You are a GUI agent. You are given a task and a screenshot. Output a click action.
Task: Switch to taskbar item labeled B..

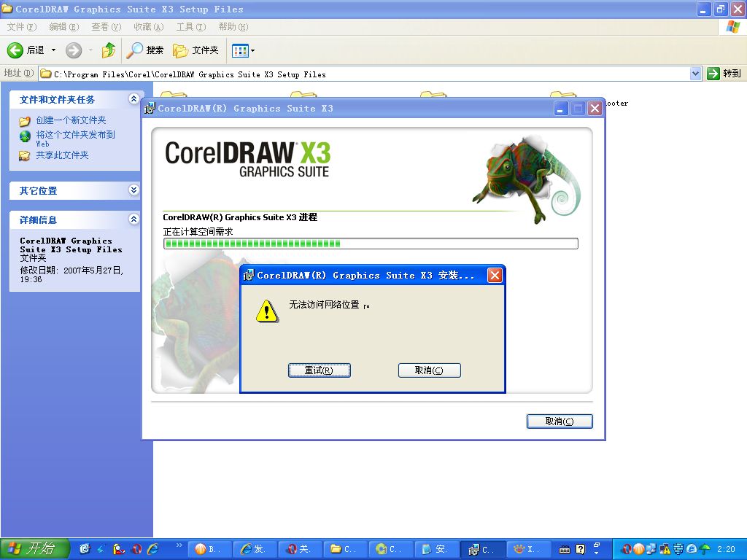click(210, 549)
